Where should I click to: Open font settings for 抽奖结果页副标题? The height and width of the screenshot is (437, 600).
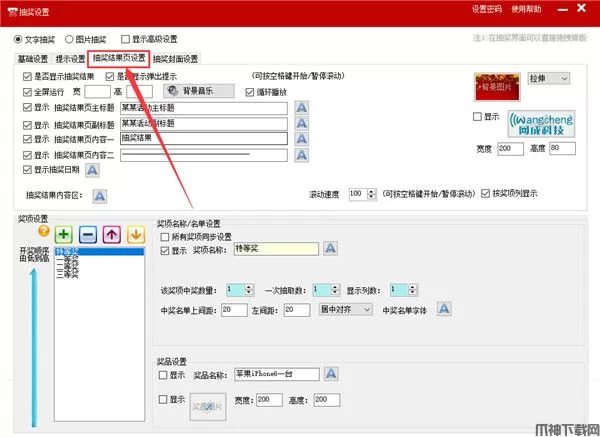pyautogui.click(x=302, y=124)
